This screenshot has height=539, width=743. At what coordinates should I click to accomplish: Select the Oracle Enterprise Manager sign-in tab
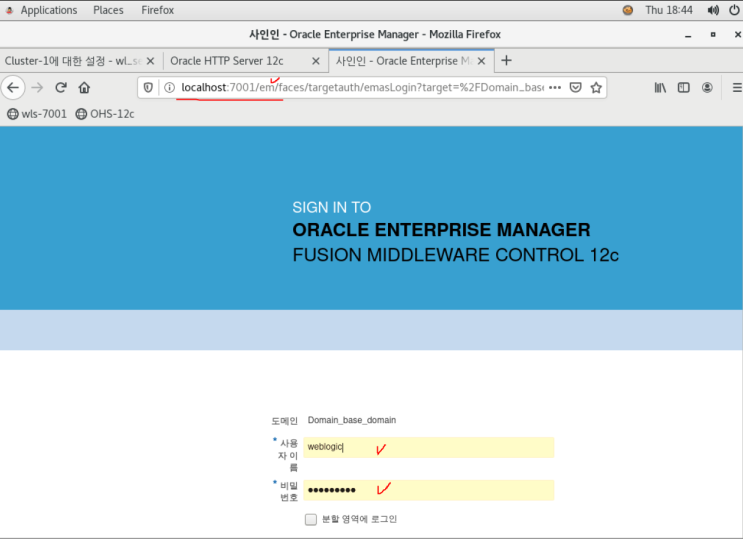[411, 61]
